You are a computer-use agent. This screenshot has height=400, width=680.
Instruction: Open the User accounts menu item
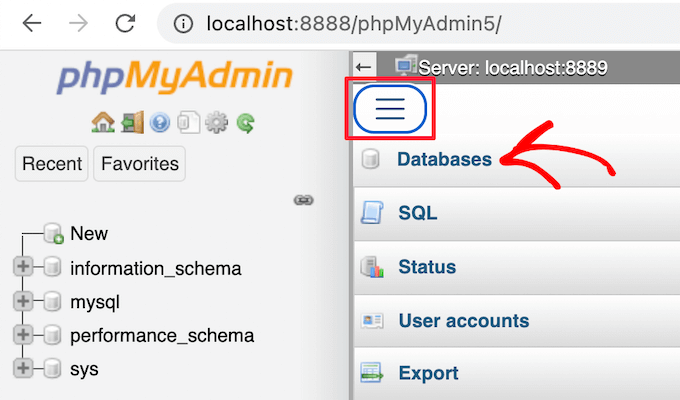click(463, 321)
